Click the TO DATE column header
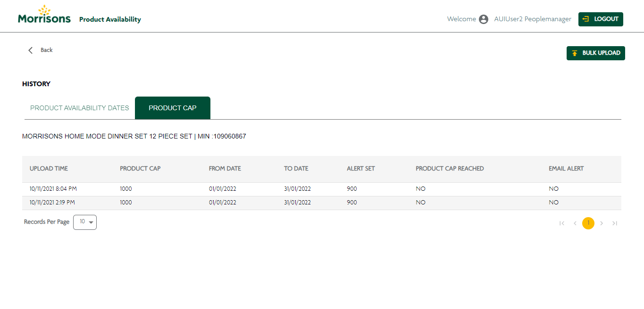The image size is (644, 309). (296, 169)
